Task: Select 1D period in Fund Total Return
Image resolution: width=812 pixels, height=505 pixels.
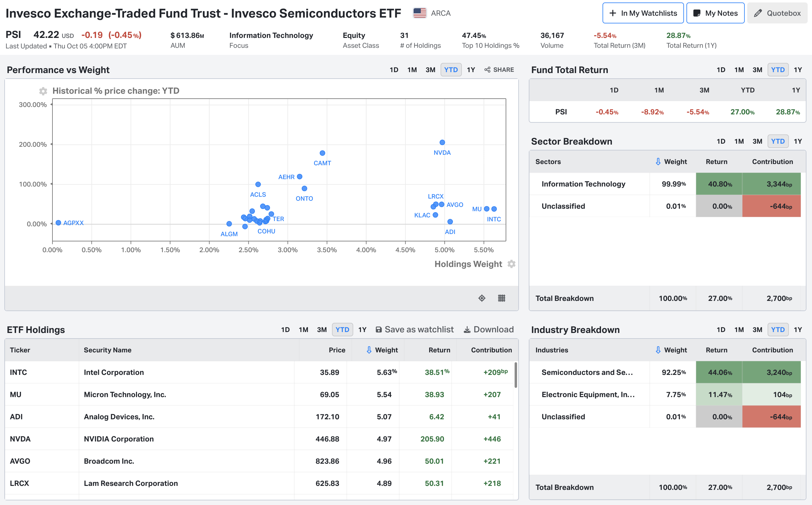Action: [721, 70]
